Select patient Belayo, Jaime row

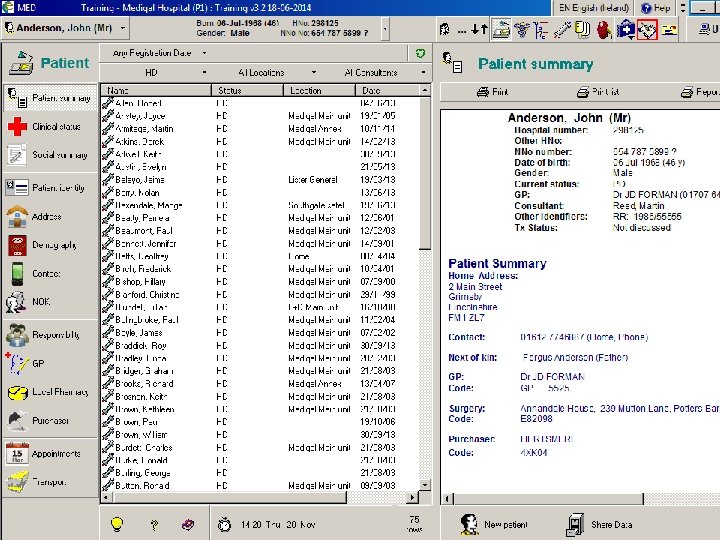coord(259,180)
